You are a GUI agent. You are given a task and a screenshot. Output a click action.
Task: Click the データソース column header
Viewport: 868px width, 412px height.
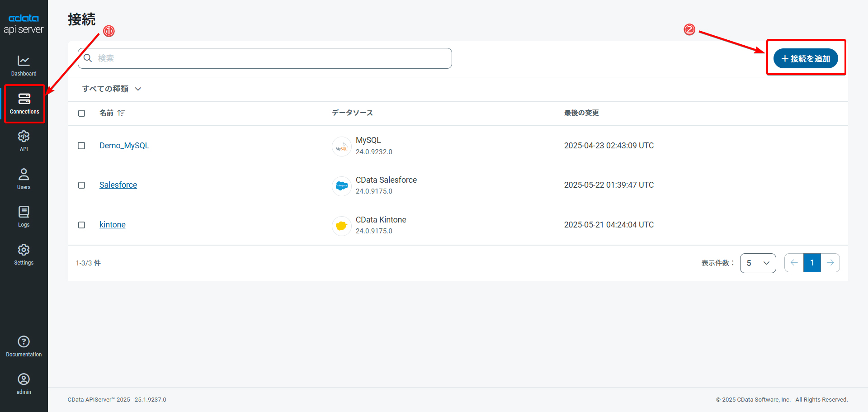pyautogui.click(x=353, y=113)
